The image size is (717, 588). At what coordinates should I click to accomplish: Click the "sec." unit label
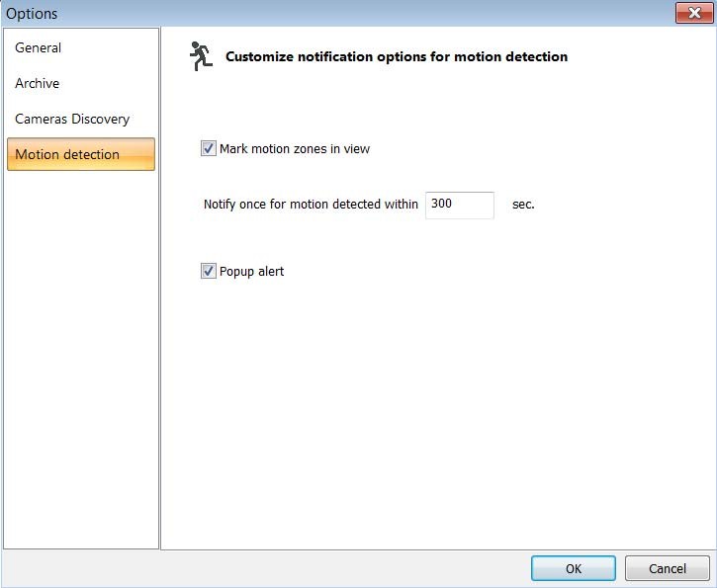[x=523, y=205]
